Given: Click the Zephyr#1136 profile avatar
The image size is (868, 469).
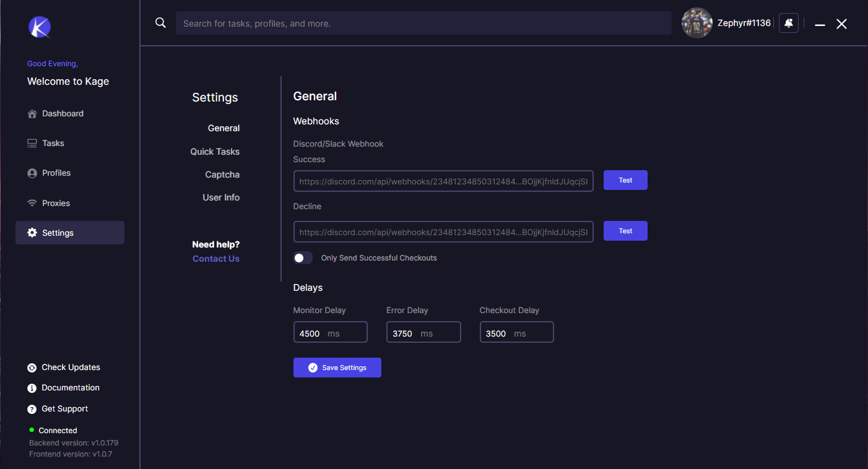Looking at the screenshot, I should 697,23.
